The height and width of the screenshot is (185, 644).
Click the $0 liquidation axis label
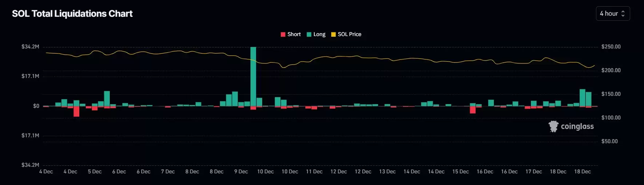36,106
